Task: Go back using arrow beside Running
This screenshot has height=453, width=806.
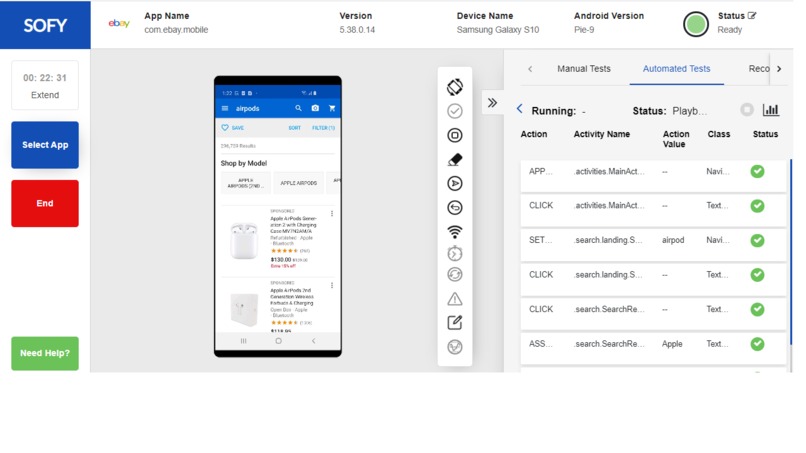Action: 520,109
